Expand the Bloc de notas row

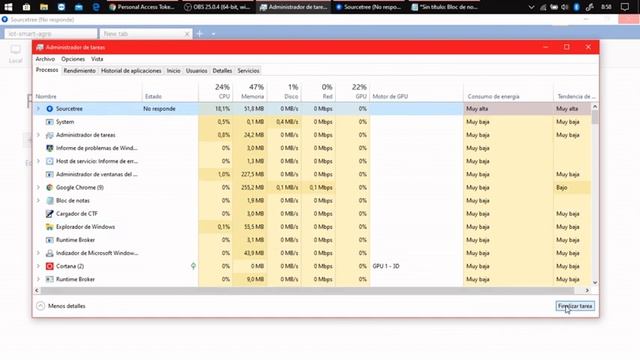point(38,200)
